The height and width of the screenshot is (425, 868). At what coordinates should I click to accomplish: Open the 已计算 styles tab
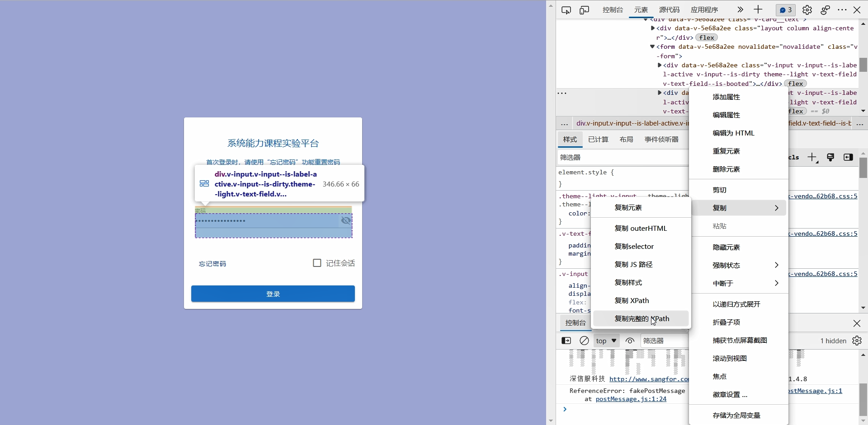click(598, 139)
